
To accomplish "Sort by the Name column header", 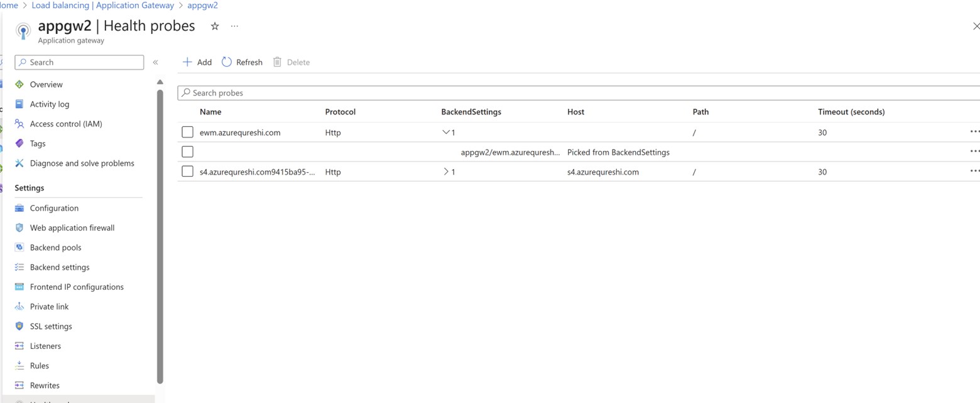I will click(x=210, y=112).
